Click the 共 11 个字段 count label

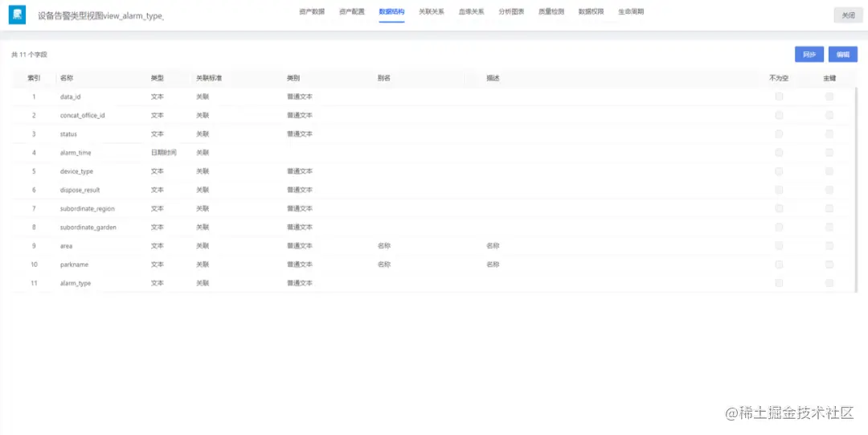point(30,55)
